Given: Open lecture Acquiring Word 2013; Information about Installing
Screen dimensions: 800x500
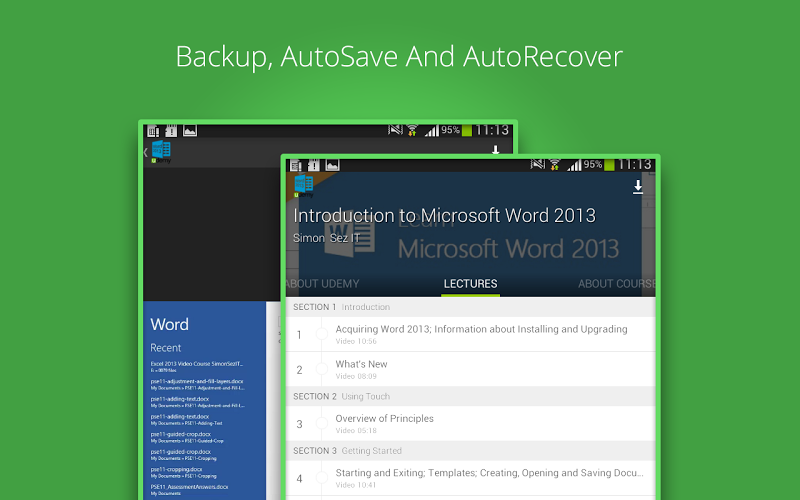Looking at the screenshot, I should (470, 334).
